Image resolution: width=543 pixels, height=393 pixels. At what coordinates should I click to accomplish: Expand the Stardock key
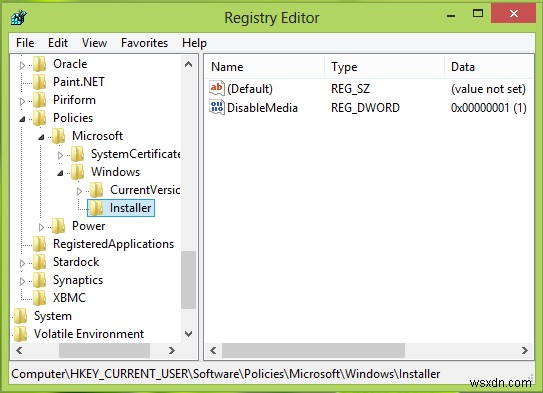[x=23, y=263]
